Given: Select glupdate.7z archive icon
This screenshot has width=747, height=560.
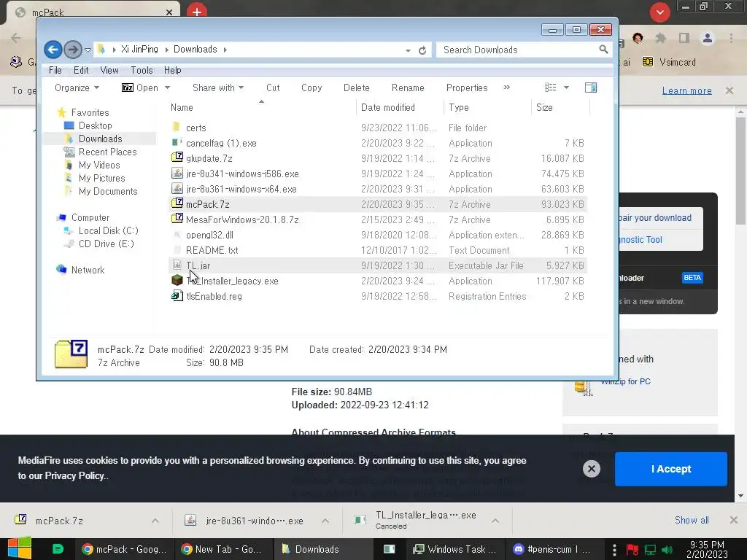Looking at the screenshot, I should click(x=177, y=157).
